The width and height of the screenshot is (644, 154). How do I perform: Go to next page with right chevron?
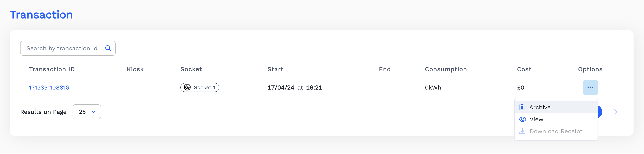pos(615,112)
